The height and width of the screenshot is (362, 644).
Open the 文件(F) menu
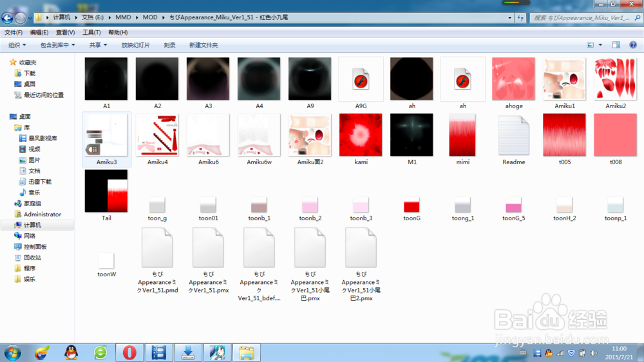click(x=14, y=32)
